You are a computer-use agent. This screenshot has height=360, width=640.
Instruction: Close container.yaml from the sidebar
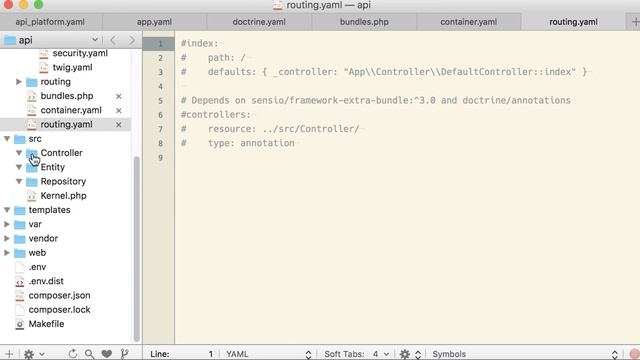[x=118, y=111]
